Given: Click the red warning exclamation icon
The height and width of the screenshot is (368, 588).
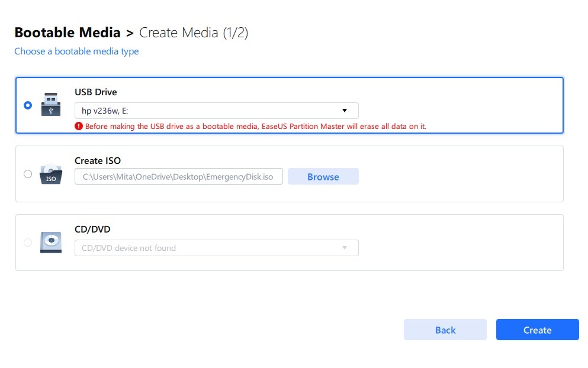Looking at the screenshot, I should pyautogui.click(x=78, y=125).
